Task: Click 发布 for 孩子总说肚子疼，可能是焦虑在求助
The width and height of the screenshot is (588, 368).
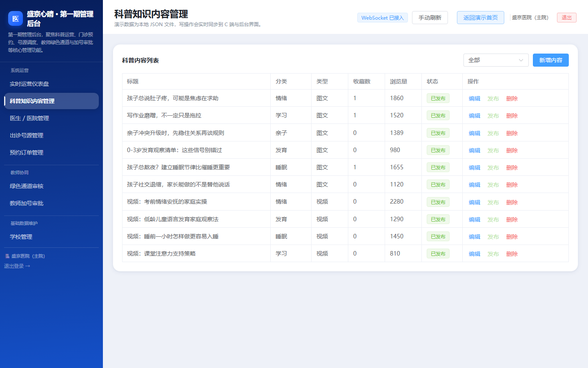Action: click(x=493, y=99)
